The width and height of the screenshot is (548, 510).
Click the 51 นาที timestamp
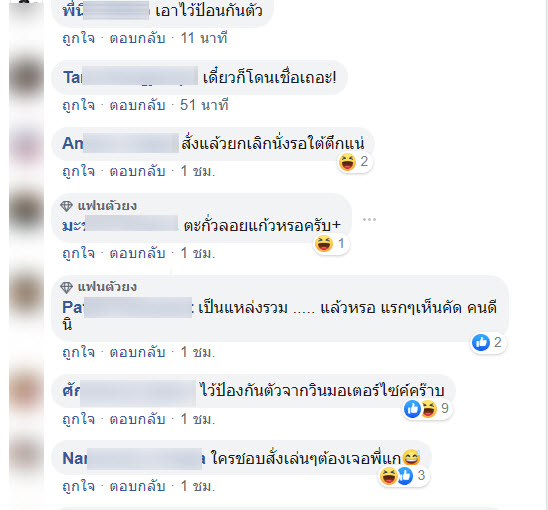point(204,105)
